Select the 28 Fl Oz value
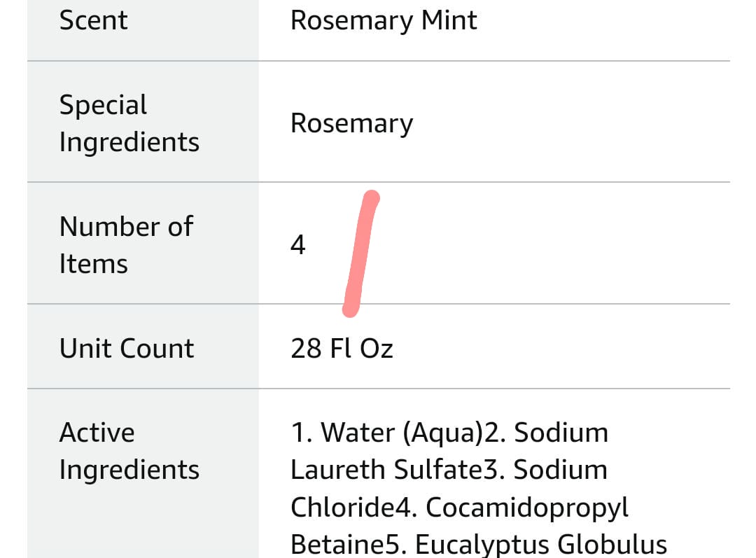Viewport: 756px width, 558px height. point(342,348)
